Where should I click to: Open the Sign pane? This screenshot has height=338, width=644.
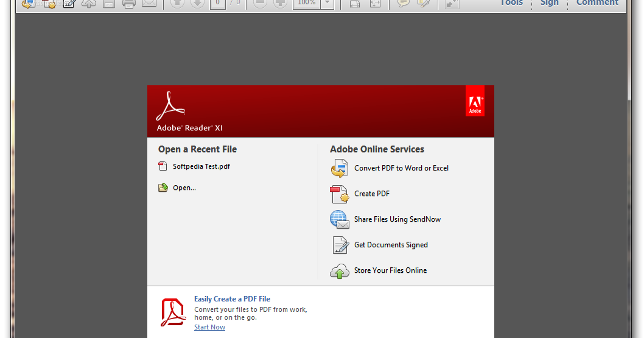click(549, 3)
